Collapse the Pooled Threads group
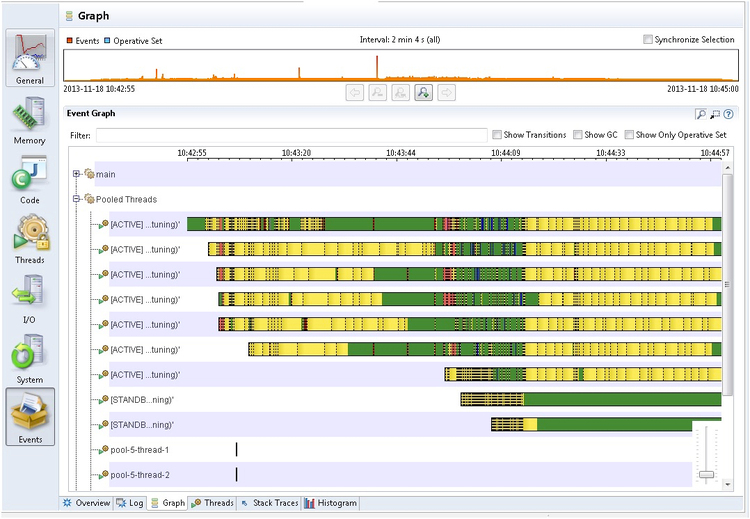Screen dimensions: 750x519 77,199
